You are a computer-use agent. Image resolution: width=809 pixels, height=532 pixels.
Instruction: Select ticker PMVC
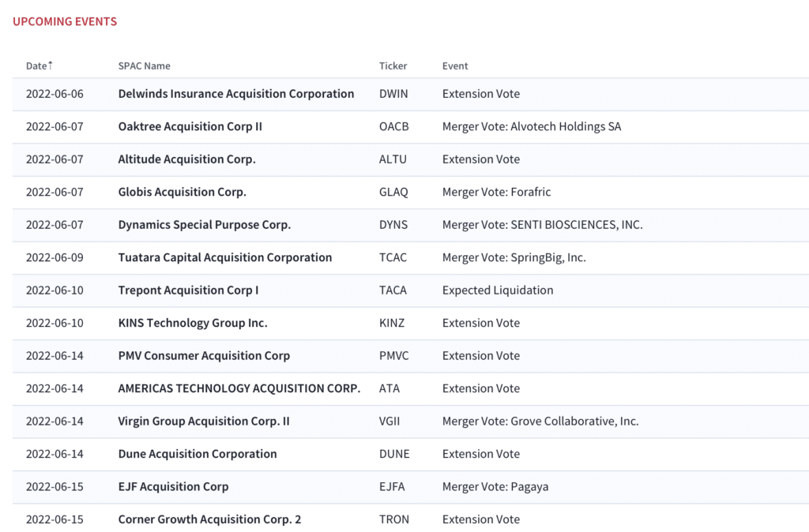(393, 356)
